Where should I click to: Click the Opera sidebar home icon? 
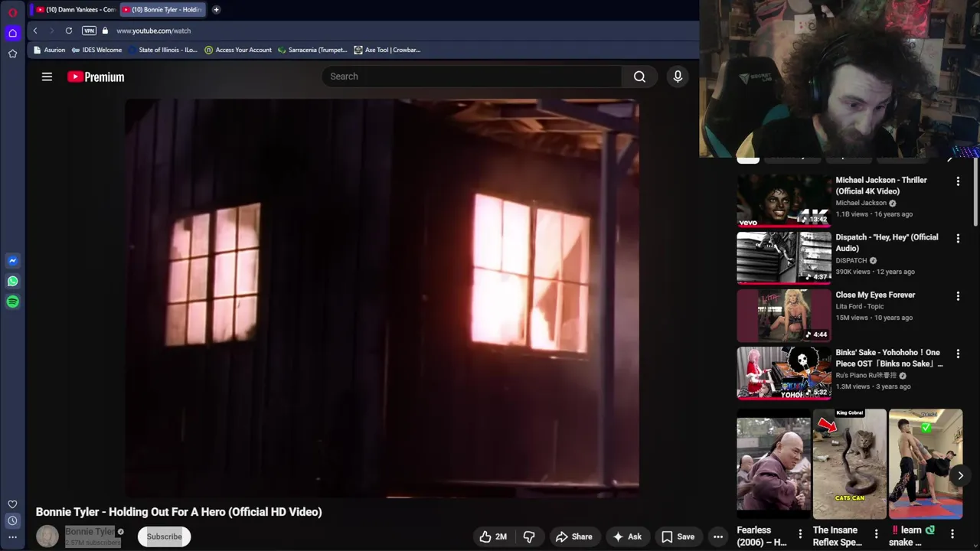(12, 33)
